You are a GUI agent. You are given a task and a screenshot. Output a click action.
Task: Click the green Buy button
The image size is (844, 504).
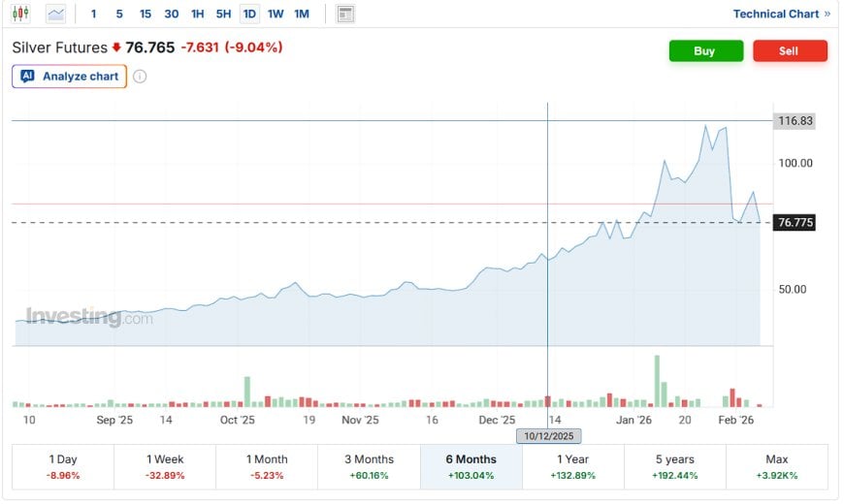(x=705, y=50)
